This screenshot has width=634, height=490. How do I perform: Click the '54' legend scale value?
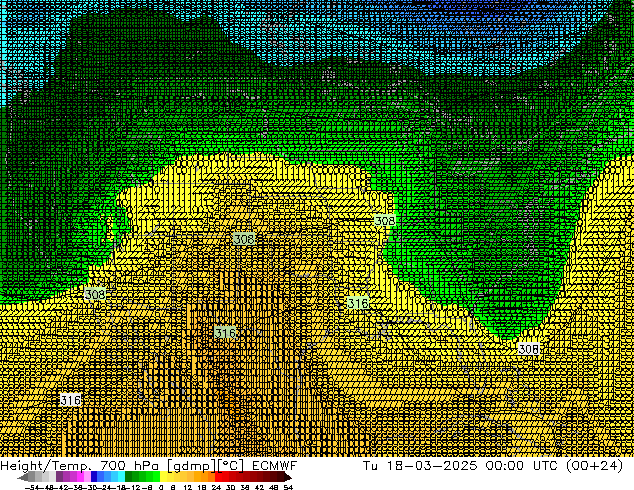click(288, 487)
